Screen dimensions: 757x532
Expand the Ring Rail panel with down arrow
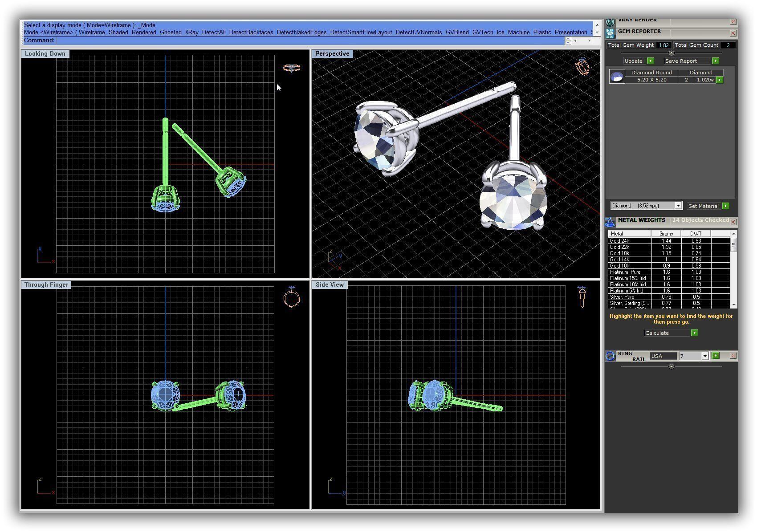pos(672,366)
